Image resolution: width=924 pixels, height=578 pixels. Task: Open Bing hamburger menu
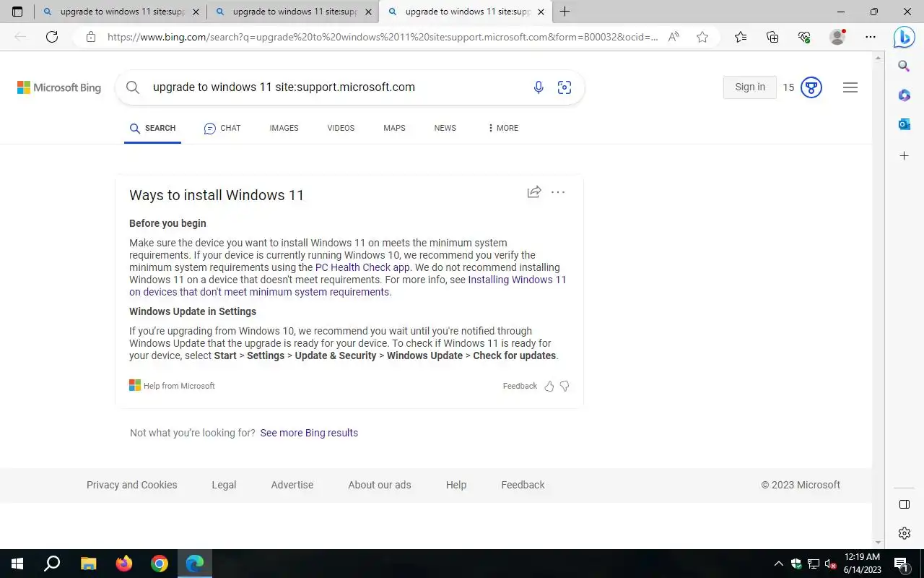coord(850,87)
